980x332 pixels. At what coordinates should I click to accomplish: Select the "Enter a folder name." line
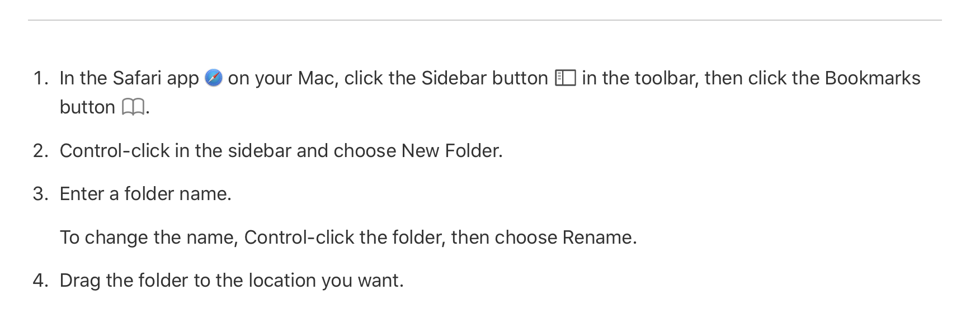pyautogui.click(x=145, y=194)
